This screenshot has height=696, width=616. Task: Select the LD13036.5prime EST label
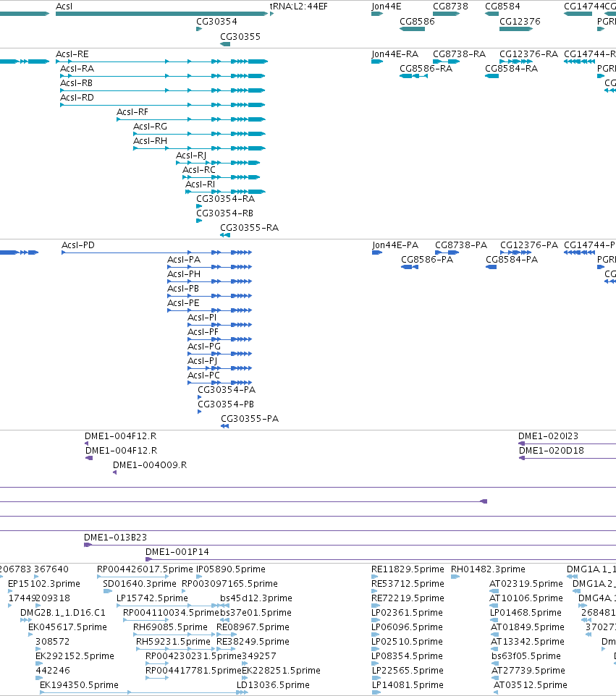tap(273, 685)
